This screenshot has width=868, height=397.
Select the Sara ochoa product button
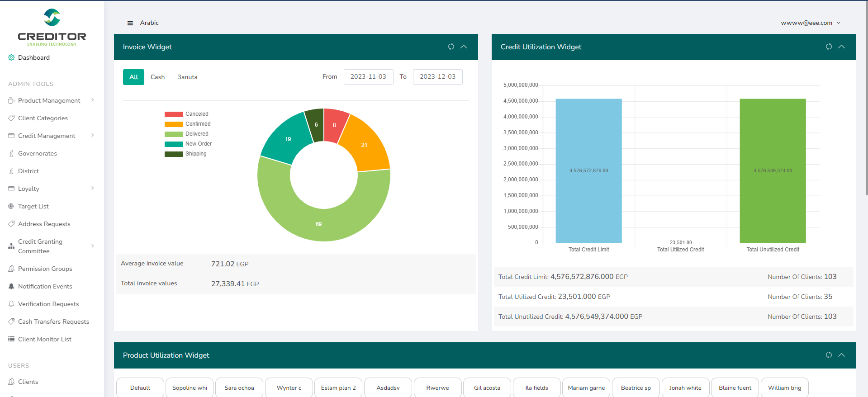(x=239, y=388)
